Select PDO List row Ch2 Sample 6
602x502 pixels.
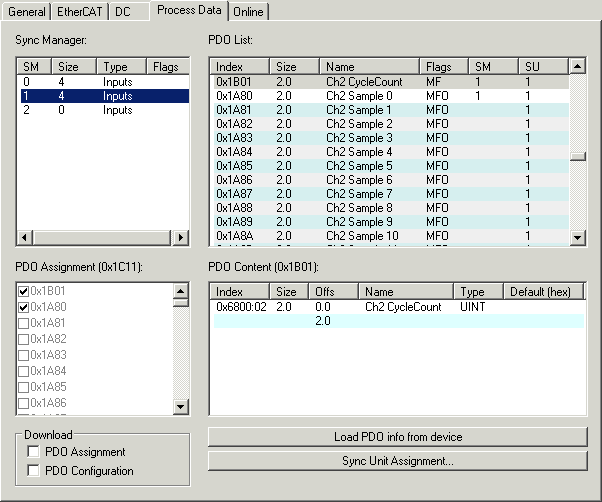click(x=391, y=180)
